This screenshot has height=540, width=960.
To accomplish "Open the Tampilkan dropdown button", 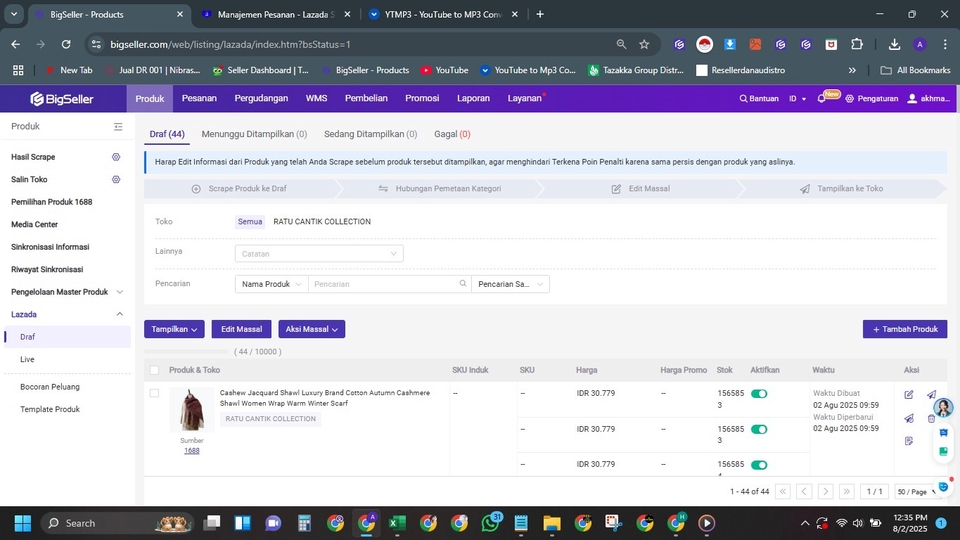I will point(174,329).
